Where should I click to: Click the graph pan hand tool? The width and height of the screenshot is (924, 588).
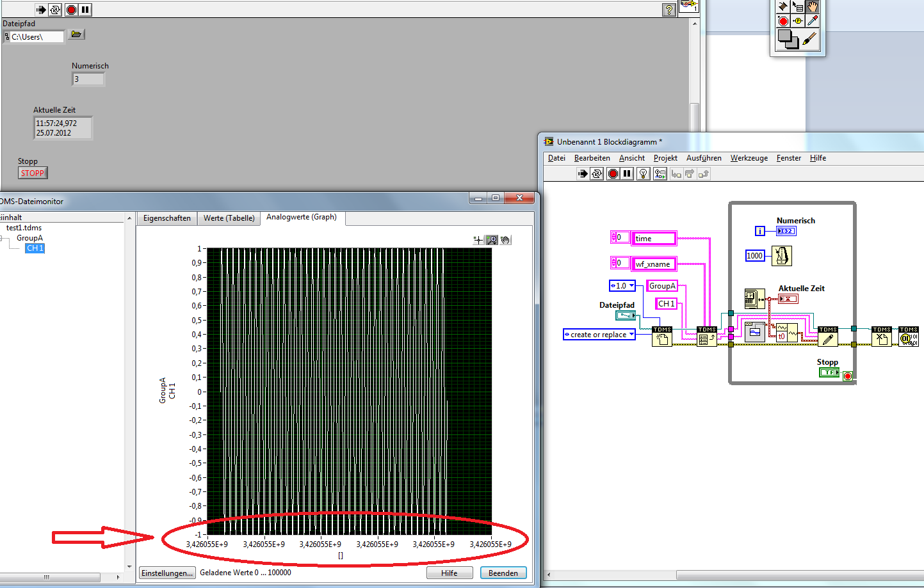pyautogui.click(x=505, y=240)
